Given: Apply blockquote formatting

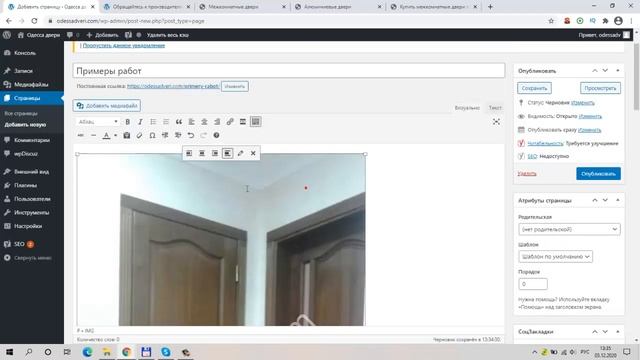Looking at the screenshot, I should click(179, 122).
